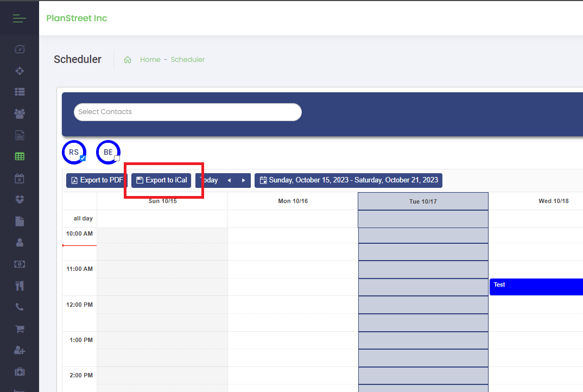Click the green scheduler grid icon
The image size is (583, 392).
[20, 156]
